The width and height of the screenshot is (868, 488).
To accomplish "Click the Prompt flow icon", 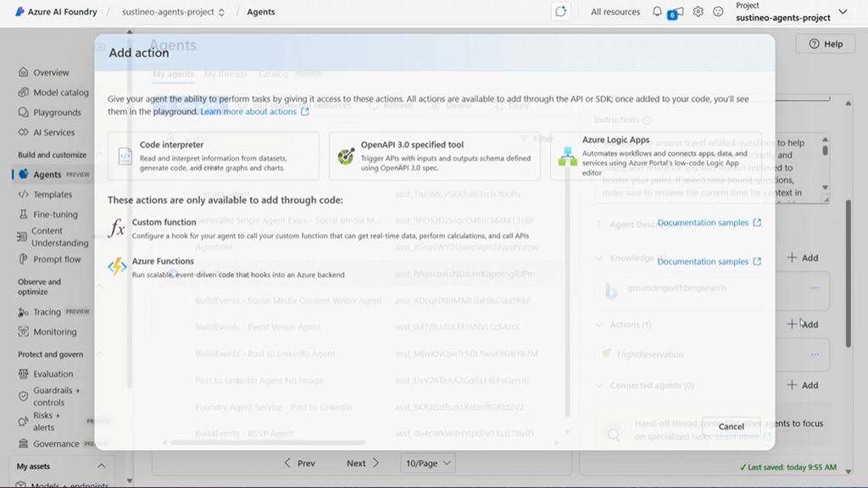I will [x=23, y=259].
